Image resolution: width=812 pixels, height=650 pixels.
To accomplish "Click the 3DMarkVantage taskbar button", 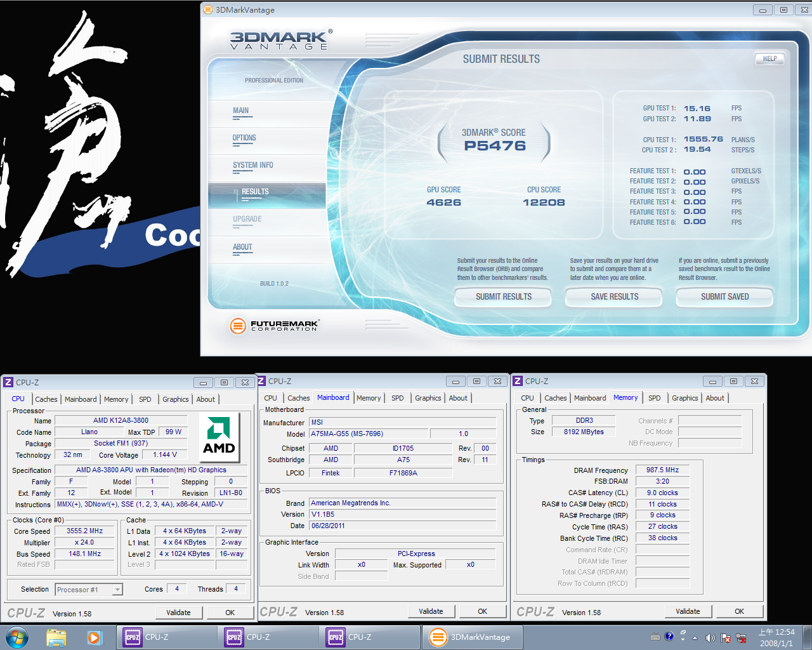I will [x=473, y=637].
